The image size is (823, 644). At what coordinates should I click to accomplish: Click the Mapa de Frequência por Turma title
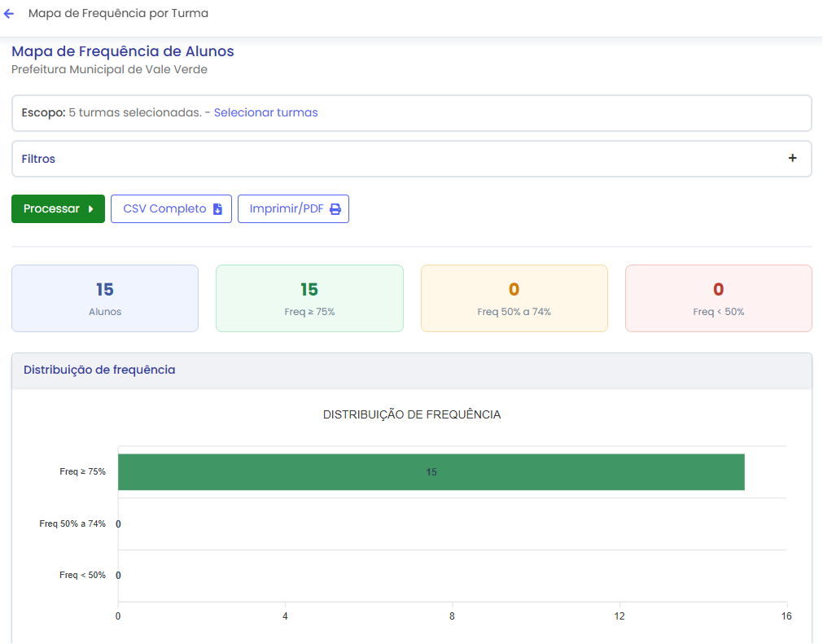pyautogui.click(x=118, y=14)
